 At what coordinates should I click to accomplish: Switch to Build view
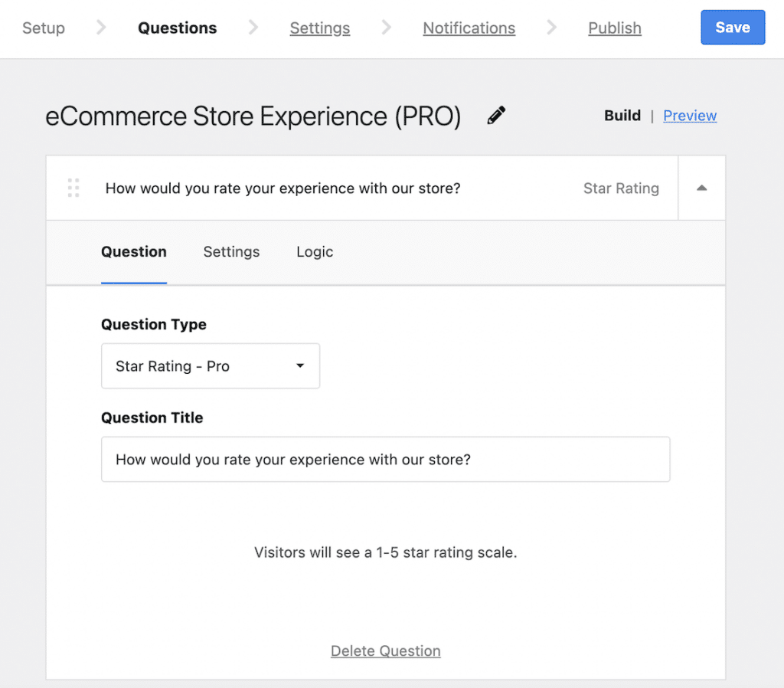[x=622, y=115]
